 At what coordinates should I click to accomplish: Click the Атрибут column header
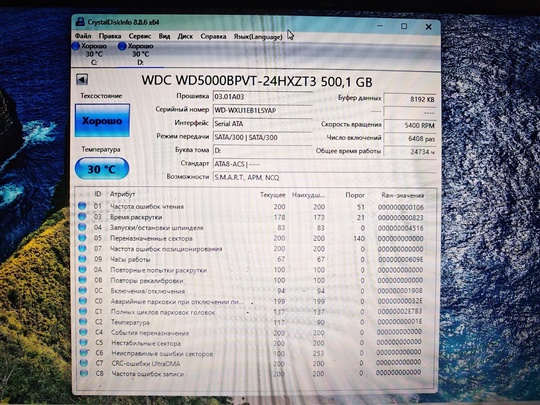[x=123, y=194]
